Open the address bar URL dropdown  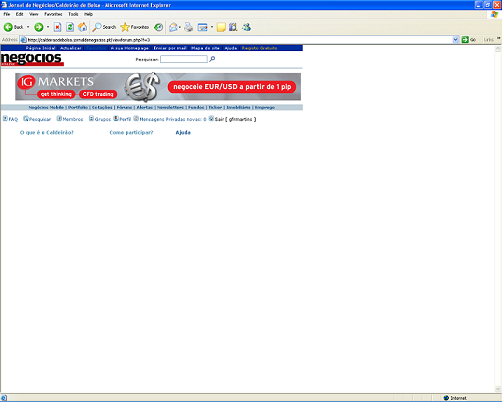[x=456, y=40]
